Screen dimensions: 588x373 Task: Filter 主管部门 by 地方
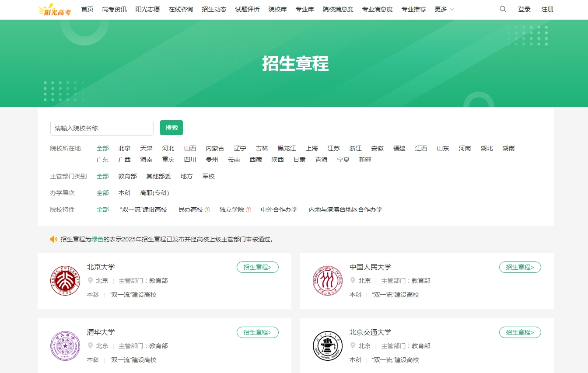[x=187, y=177]
